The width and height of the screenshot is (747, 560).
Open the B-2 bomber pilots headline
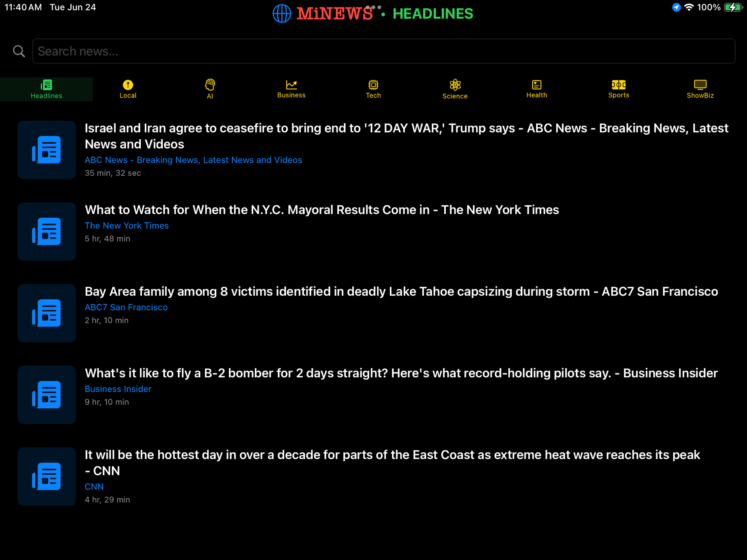click(x=401, y=373)
